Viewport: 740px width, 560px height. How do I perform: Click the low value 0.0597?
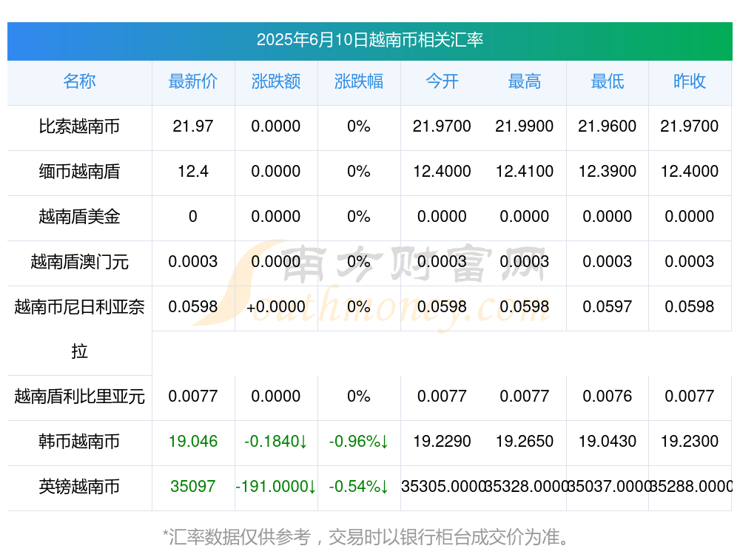tap(608, 307)
